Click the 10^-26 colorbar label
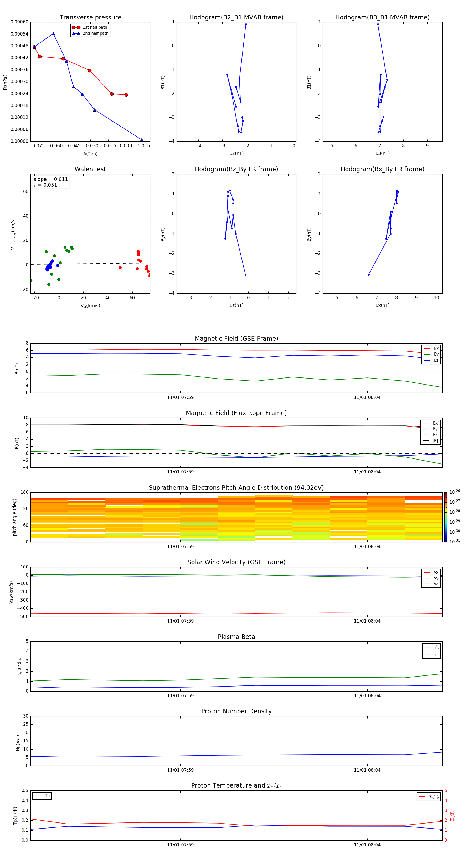This screenshot has height=868, width=473. coord(455,492)
